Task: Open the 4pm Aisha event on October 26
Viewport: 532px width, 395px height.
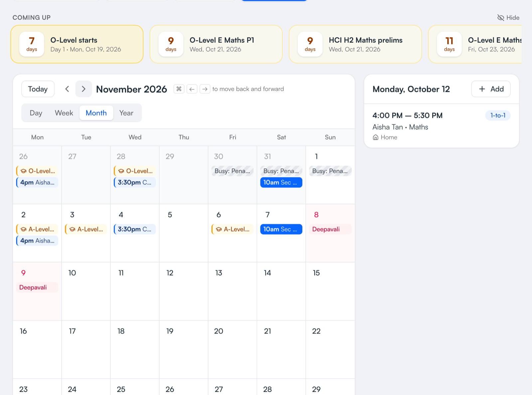Action: click(37, 182)
